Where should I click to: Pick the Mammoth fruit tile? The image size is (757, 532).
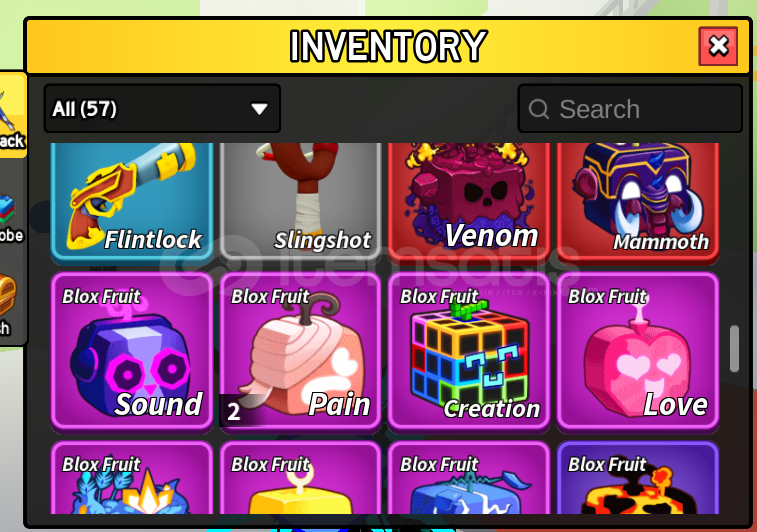[x=638, y=203]
